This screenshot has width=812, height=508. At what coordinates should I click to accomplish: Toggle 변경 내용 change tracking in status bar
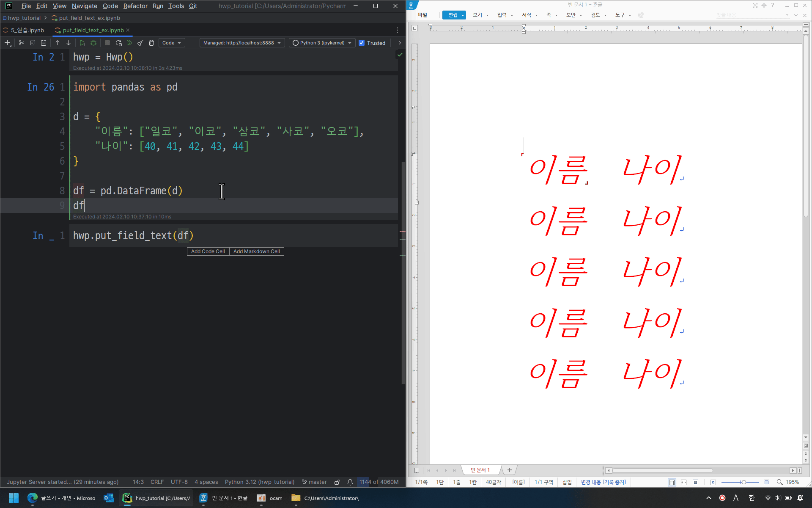coord(603,482)
